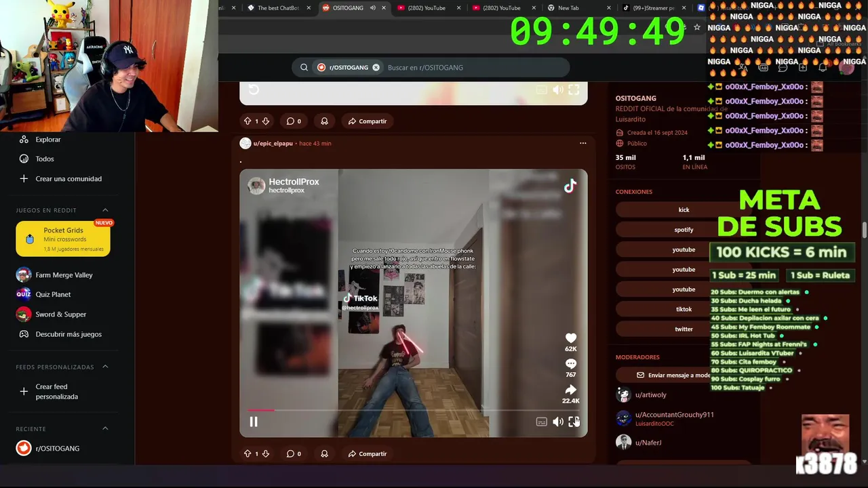The image size is (868, 488).
Task: Click the TikTok comment bubble showing 767
Action: click(571, 364)
